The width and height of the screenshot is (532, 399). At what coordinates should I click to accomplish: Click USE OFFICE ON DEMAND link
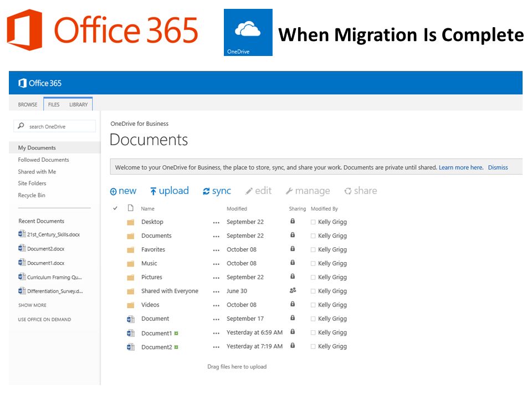pos(44,319)
